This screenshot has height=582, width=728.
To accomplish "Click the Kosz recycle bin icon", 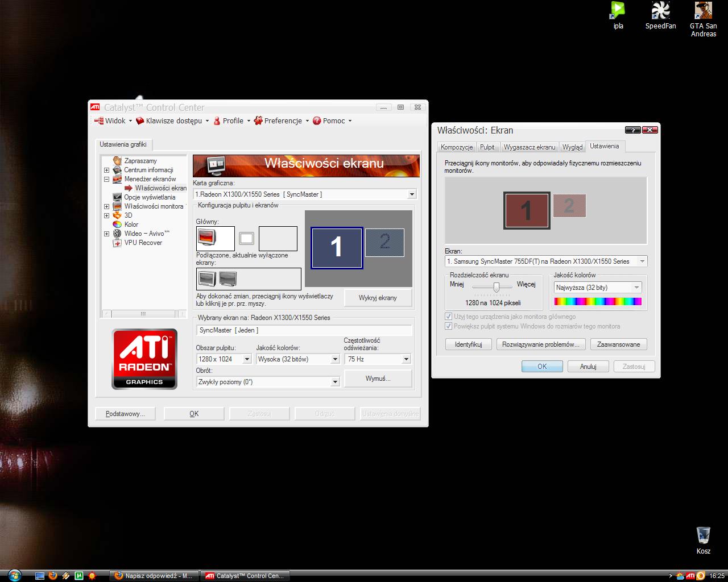I will click(x=703, y=535).
